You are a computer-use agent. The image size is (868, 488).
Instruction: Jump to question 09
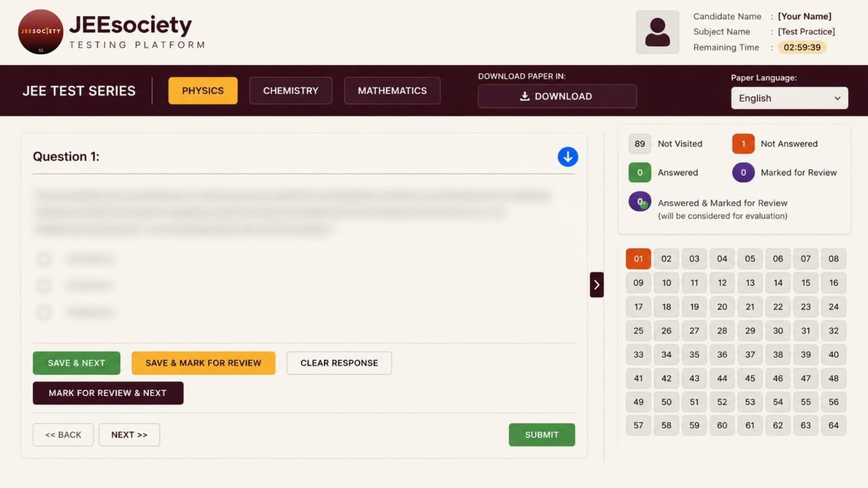coord(638,283)
